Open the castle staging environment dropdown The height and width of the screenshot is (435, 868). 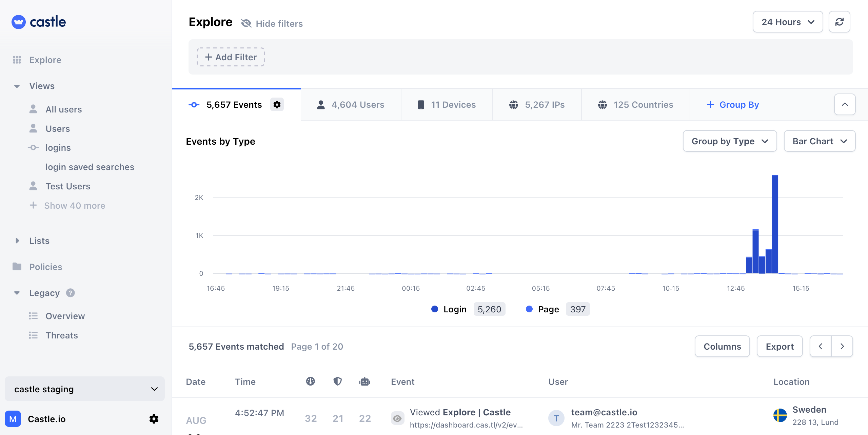pyautogui.click(x=84, y=389)
